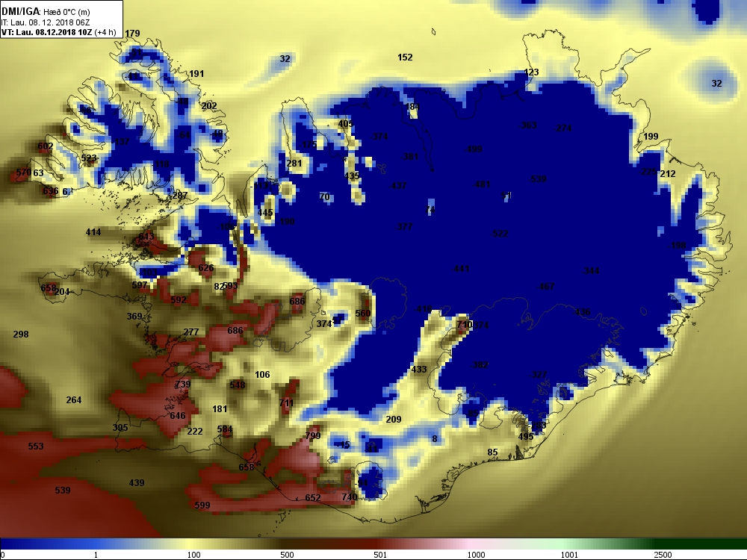Select the map value 613
This screenshot has width=747, height=560.
(x=146, y=237)
